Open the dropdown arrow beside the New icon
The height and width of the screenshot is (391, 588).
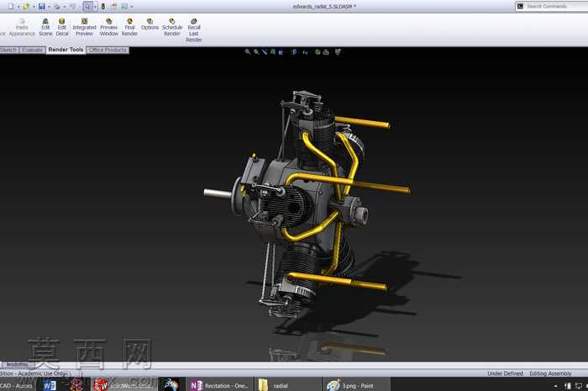coord(18,7)
